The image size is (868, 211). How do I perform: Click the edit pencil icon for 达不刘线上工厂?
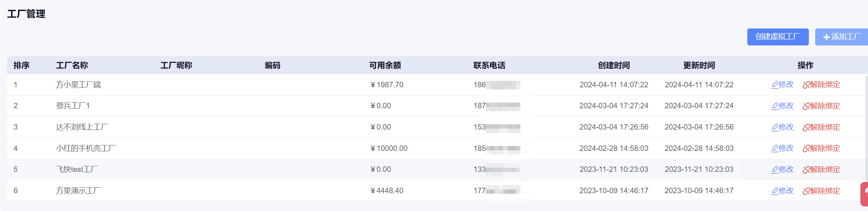tap(775, 127)
